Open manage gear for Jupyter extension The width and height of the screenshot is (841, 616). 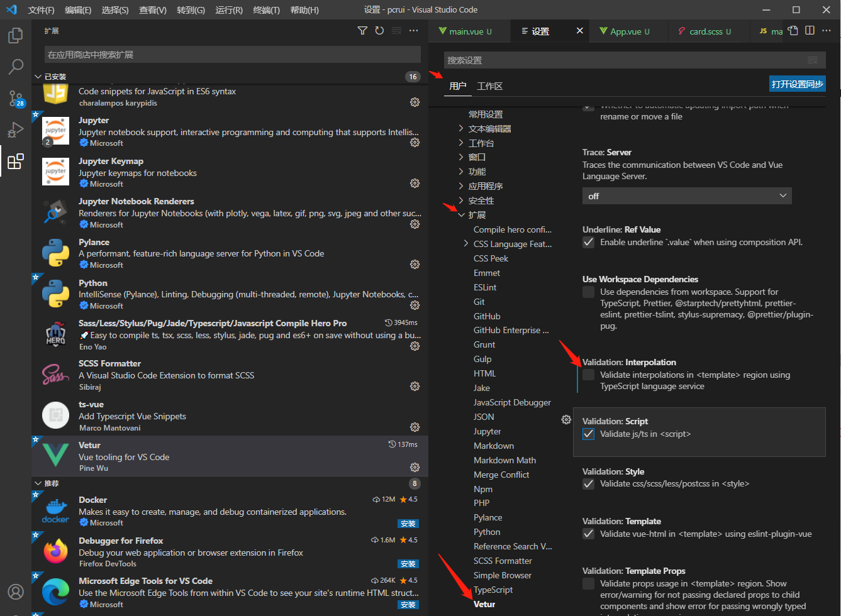[415, 143]
